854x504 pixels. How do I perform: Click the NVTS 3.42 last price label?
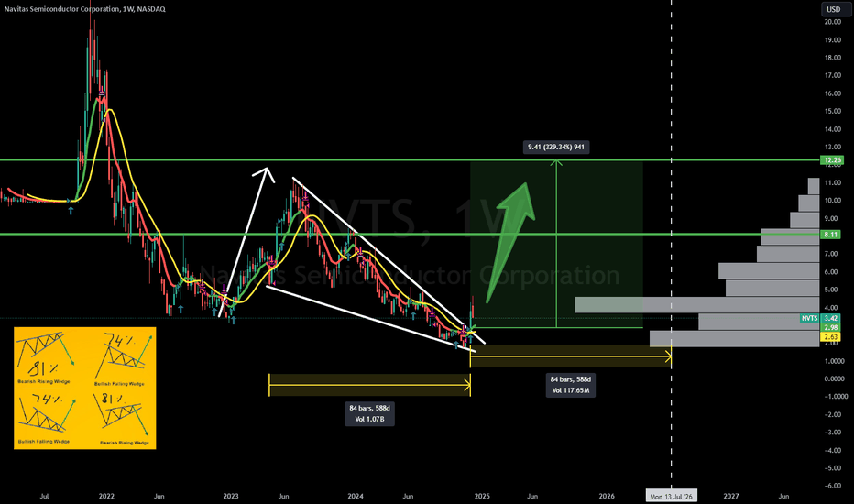[820, 318]
